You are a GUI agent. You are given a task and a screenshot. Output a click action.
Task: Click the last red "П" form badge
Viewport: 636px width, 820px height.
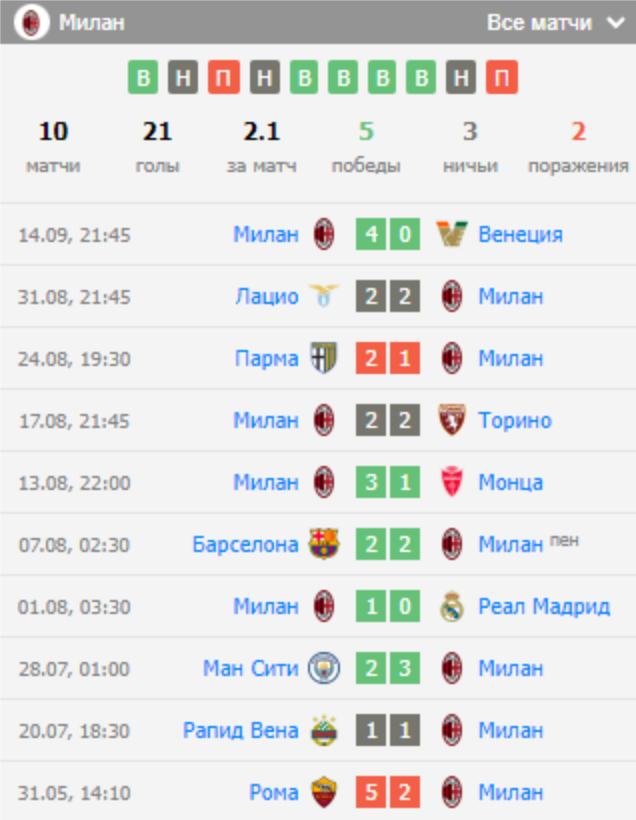pyautogui.click(x=502, y=78)
